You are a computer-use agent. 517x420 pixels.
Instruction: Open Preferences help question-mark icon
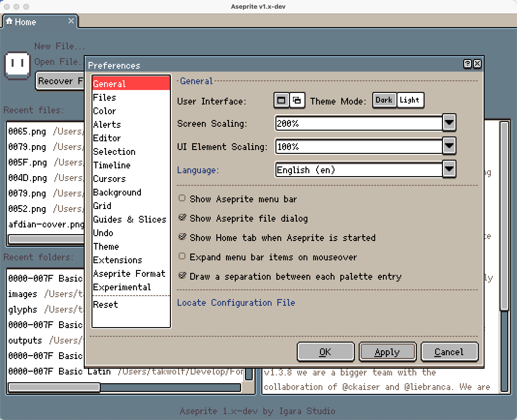coord(467,63)
